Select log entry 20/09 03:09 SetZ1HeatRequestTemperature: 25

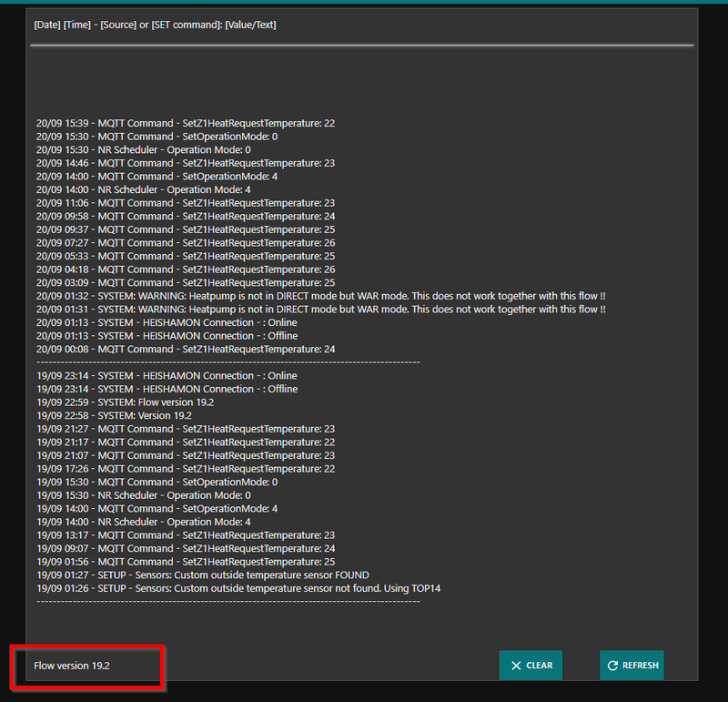[x=186, y=282]
